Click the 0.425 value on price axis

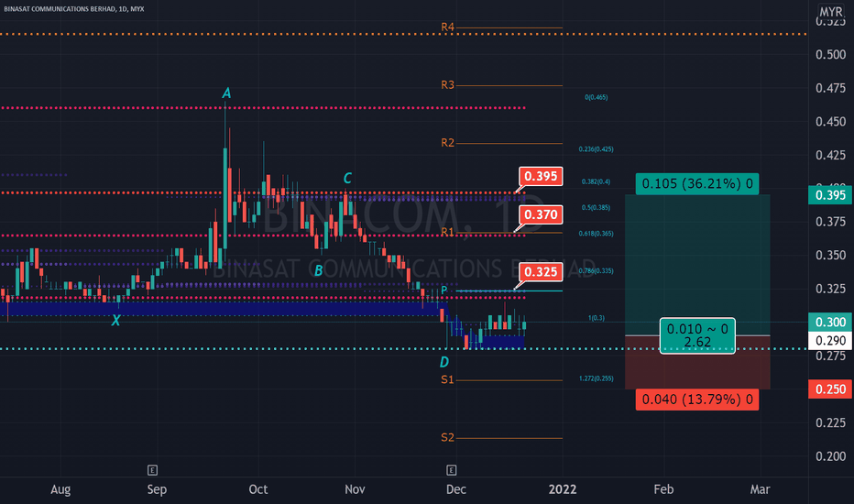pos(830,155)
